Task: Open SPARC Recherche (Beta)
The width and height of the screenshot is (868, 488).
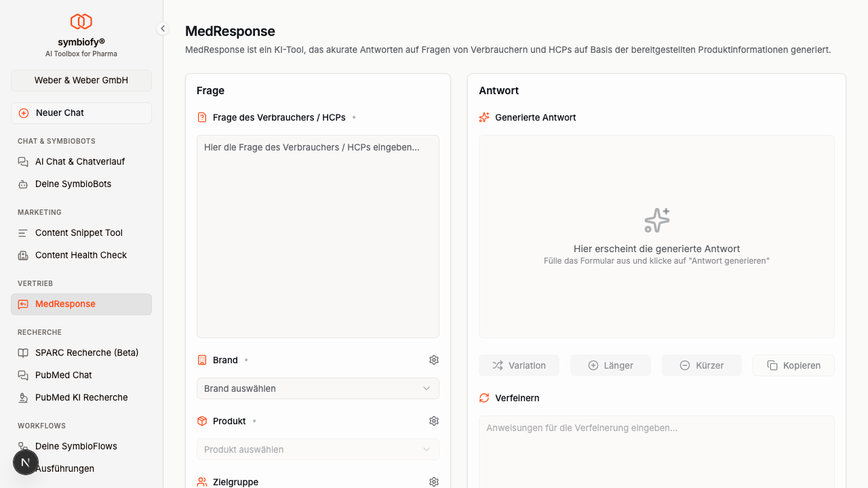Action: (x=87, y=353)
